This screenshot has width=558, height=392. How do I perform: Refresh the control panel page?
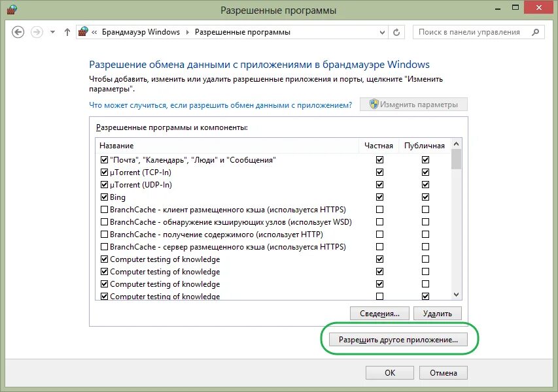[x=396, y=33]
